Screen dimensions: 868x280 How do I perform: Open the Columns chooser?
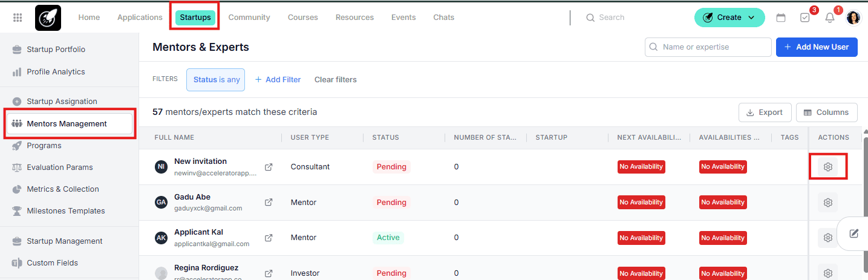coord(826,112)
